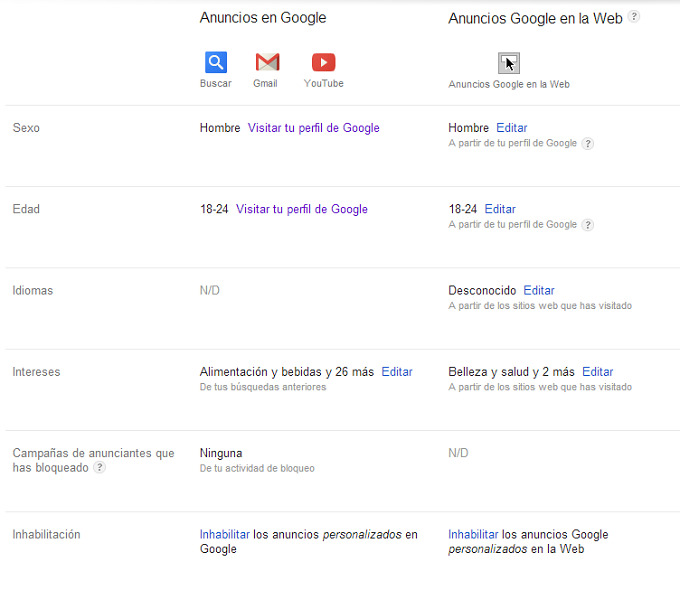
Task: Click the Anuncios Google en la Web icon
Action: (509, 63)
